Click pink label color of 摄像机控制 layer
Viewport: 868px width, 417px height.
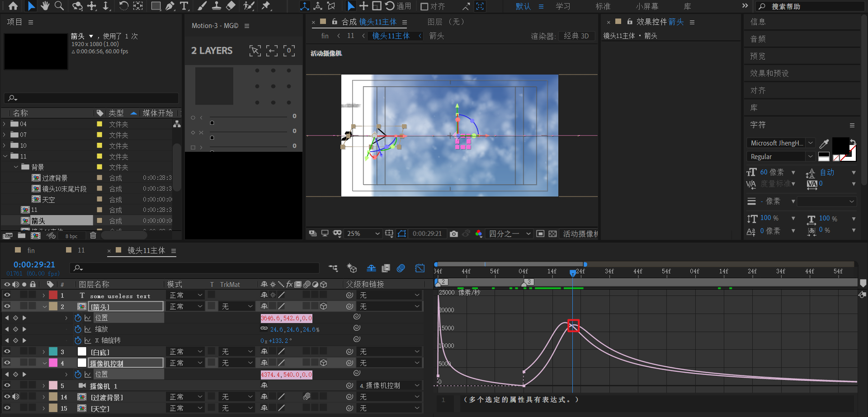[x=53, y=363]
